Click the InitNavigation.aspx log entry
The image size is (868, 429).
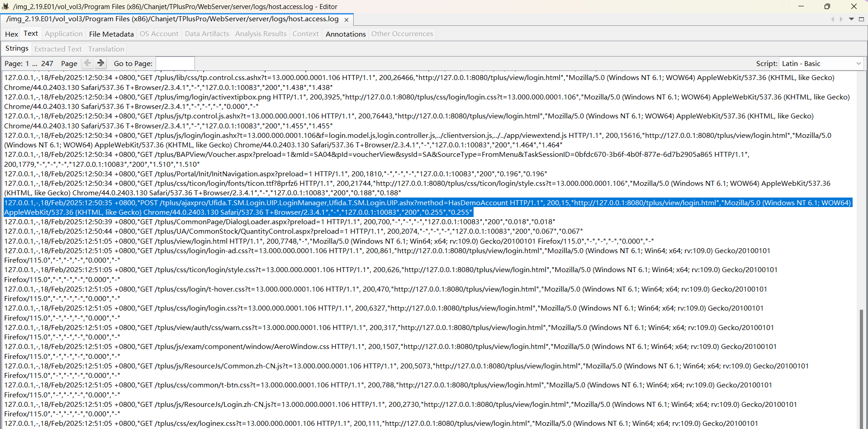pyautogui.click(x=275, y=174)
